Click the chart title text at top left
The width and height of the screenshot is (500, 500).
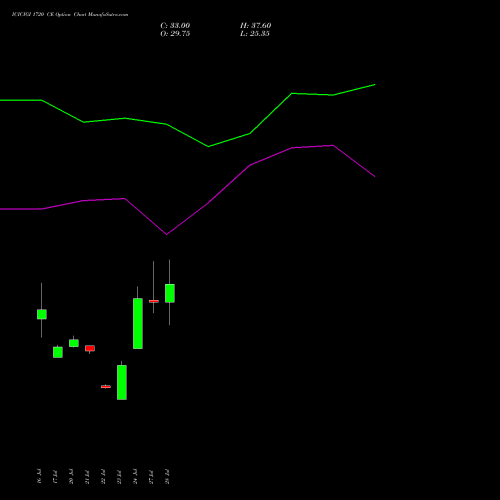[x=70, y=15]
